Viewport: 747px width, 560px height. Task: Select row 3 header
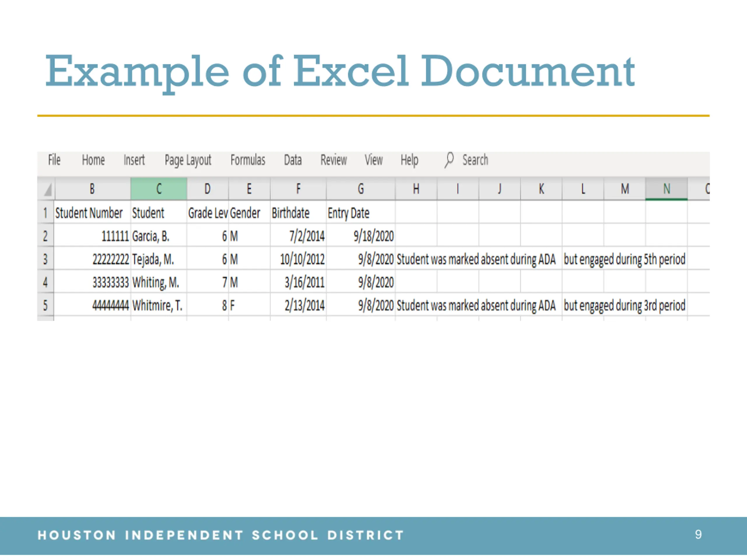45,259
